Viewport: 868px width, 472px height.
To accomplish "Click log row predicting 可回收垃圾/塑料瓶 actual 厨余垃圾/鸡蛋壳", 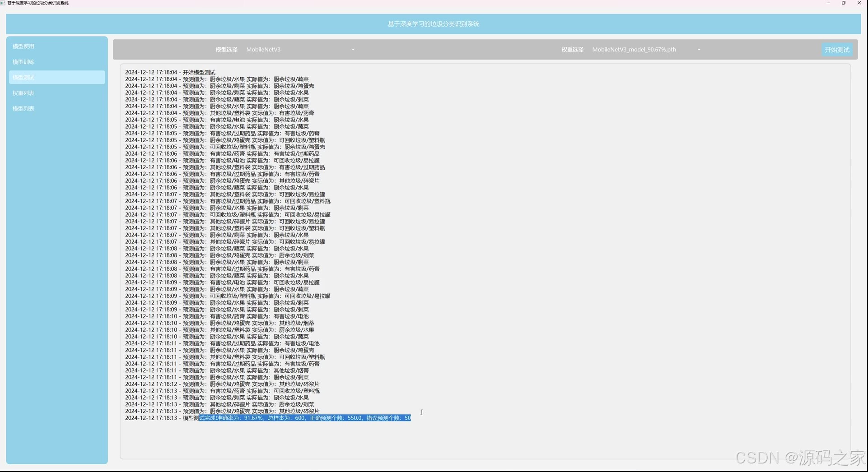I will 225,147.
